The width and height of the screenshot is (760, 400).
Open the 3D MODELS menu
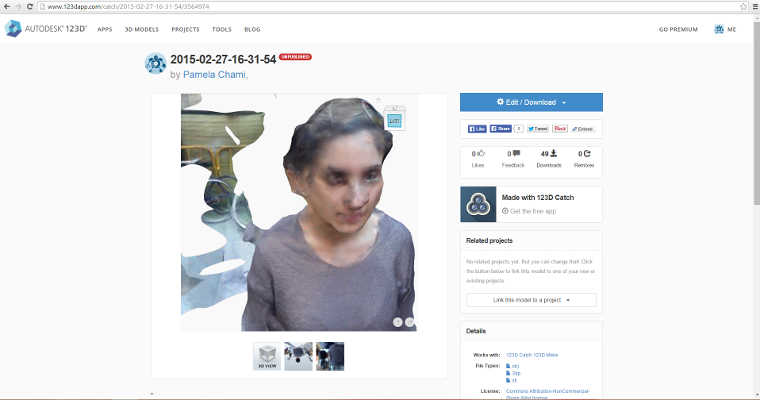point(142,30)
